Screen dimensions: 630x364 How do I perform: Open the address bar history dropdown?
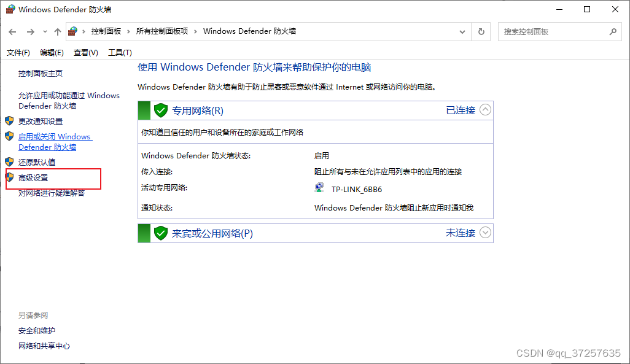point(462,32)
